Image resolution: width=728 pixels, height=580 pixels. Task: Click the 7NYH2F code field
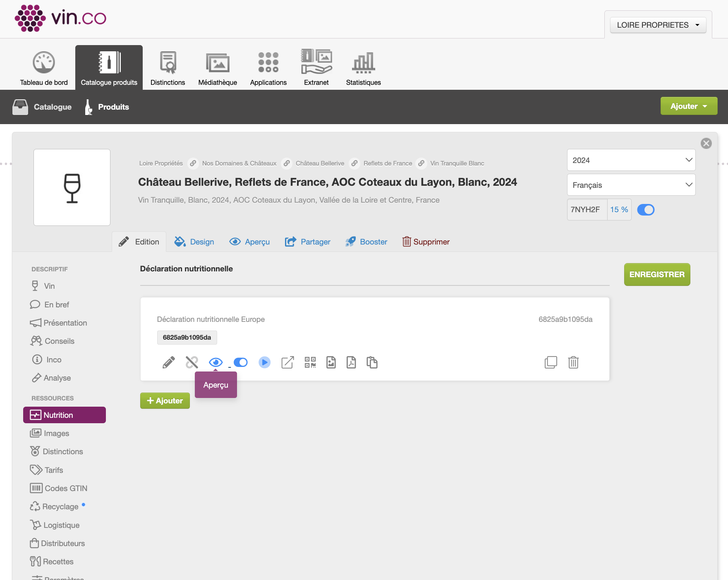click(x=587, y=210)
